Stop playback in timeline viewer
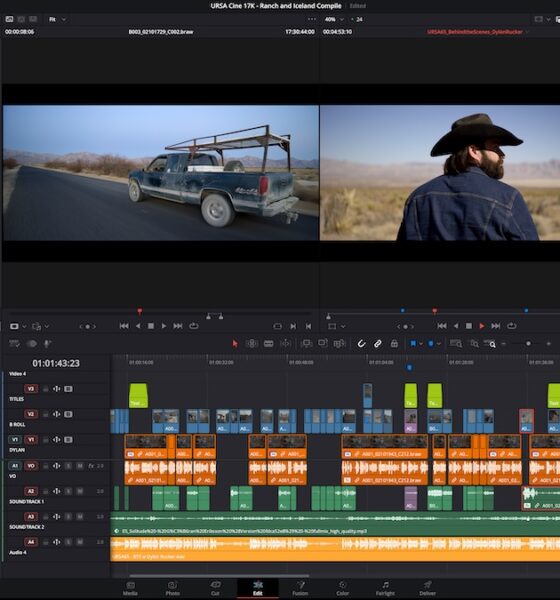Screen dimensions: 560x600 click(469, 326)
